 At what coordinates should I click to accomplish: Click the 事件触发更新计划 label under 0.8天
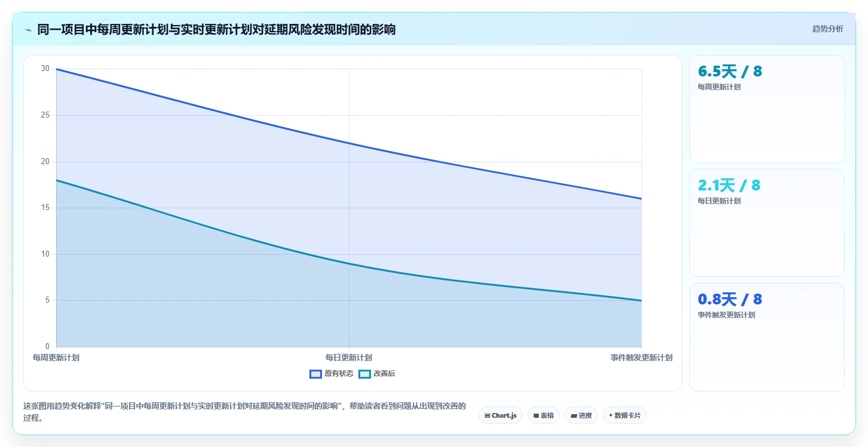pyautogui.click(x=726, y=315)
